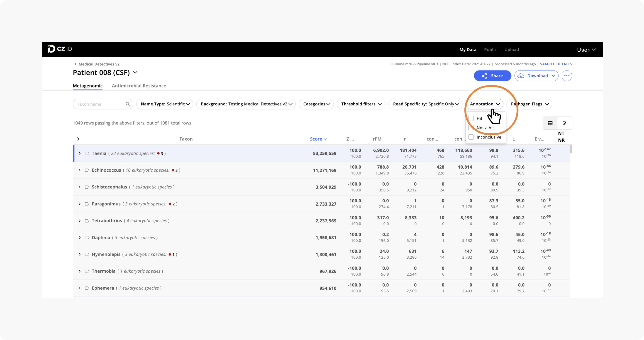
Task: Switch to the Antimicrobial Resistance tab
Action: (x=139, y=86)
